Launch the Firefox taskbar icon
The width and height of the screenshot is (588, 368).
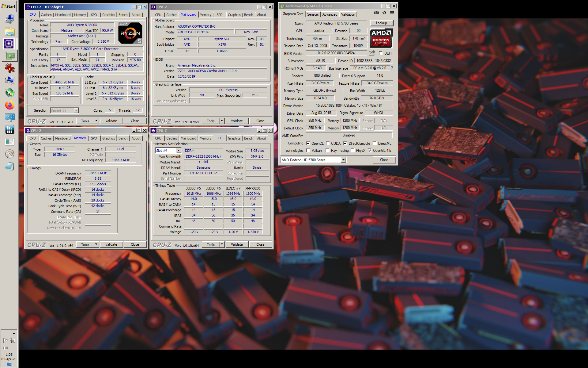[9, 105]
